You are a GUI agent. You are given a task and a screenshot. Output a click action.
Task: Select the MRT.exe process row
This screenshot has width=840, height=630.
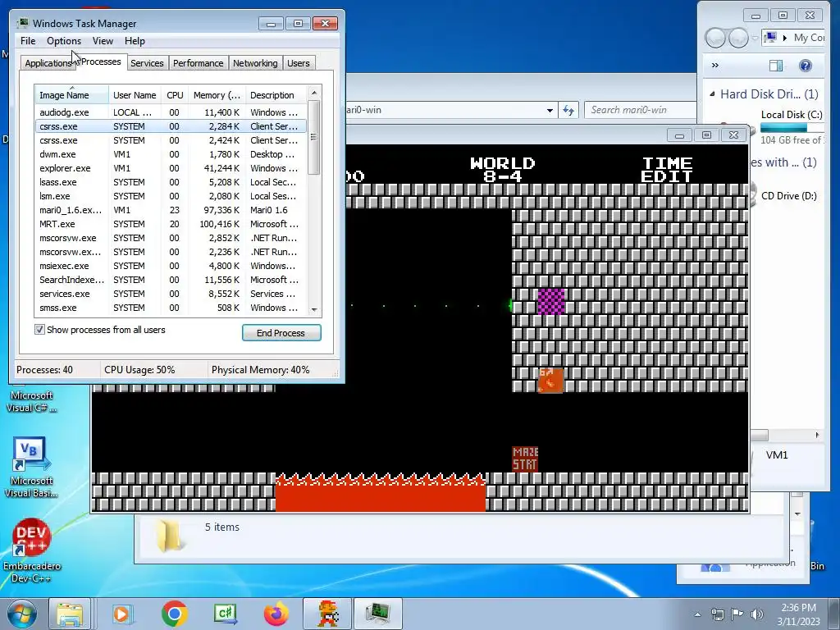(171, 224)
